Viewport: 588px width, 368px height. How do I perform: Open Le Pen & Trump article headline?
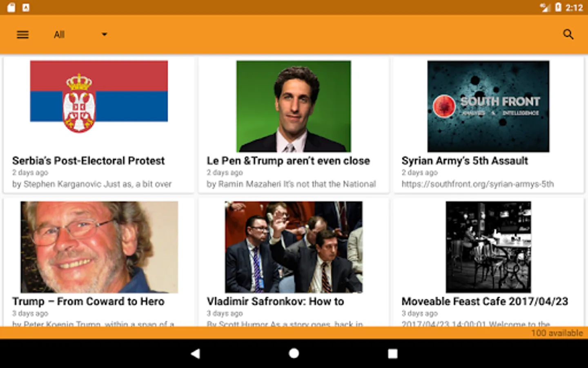288,161
